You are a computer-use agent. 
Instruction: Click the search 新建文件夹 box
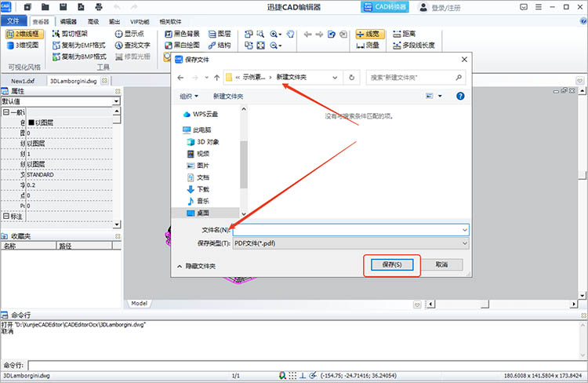(x=416, y=78)
